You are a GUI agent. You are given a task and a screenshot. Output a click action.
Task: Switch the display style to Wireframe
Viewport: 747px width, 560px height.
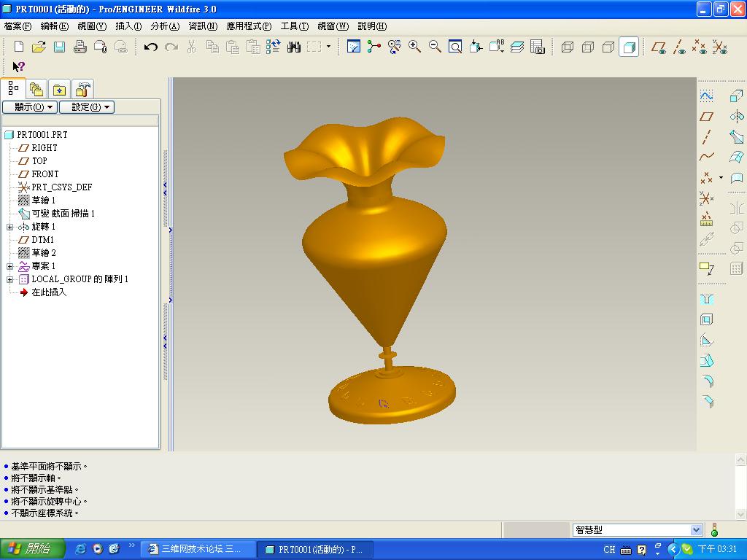[x=568, y=47]
